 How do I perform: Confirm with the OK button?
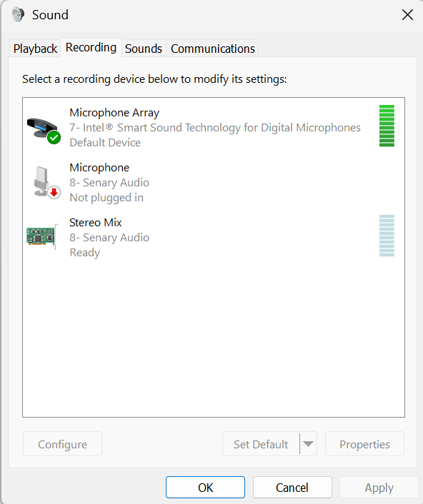[205, 488]
